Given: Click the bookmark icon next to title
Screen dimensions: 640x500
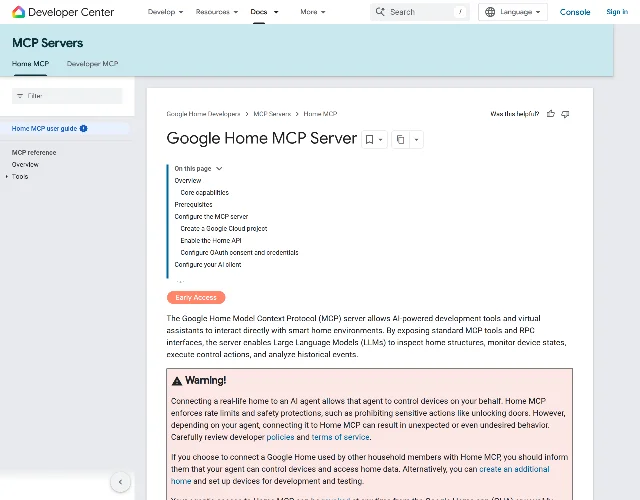Looking at the screenshot, I should (x=369, y=140).
